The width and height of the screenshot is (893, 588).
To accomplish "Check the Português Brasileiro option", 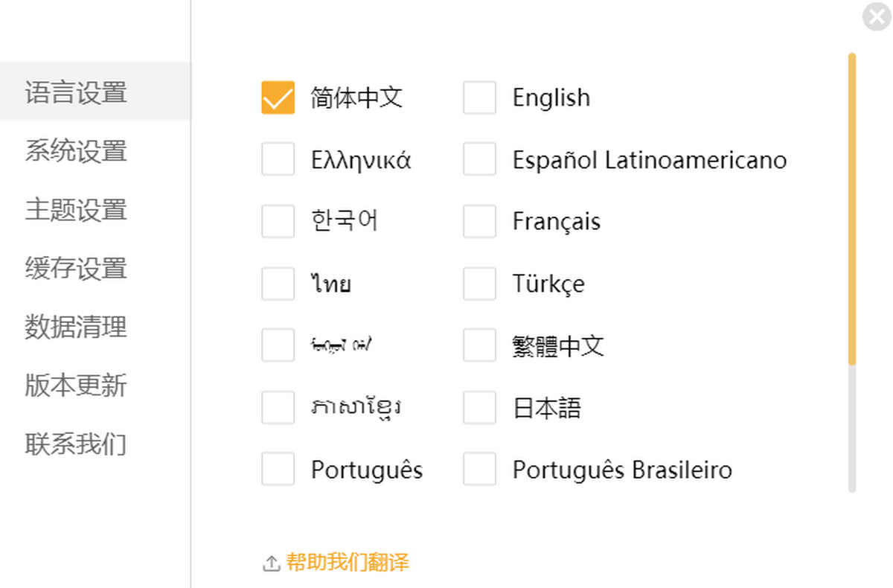I will [x=479, y=470].
